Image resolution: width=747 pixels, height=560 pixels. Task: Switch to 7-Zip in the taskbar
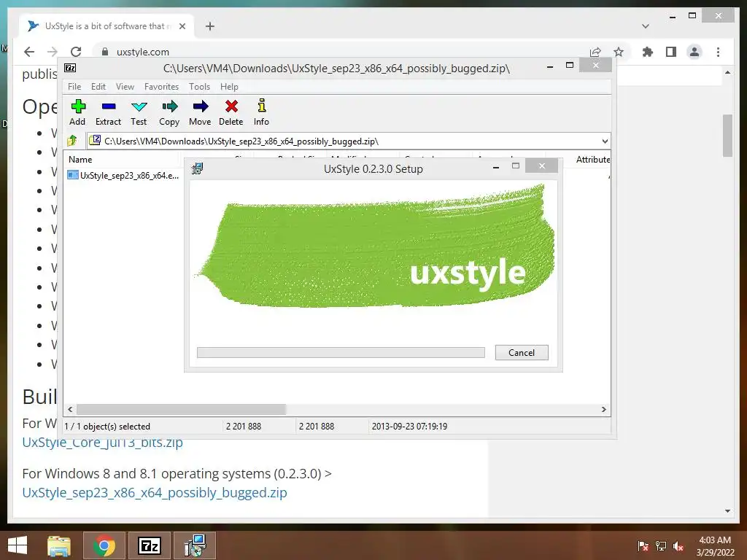(x=149, y=545)
